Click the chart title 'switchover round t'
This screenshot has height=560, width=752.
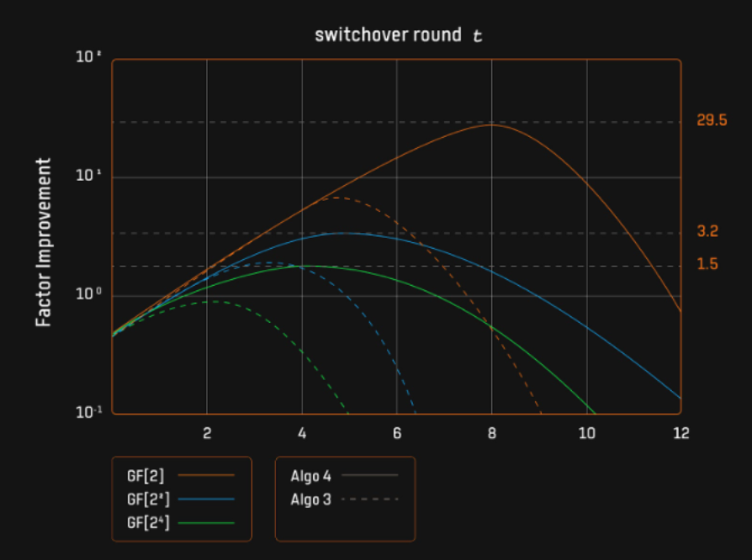coord(399,35)
